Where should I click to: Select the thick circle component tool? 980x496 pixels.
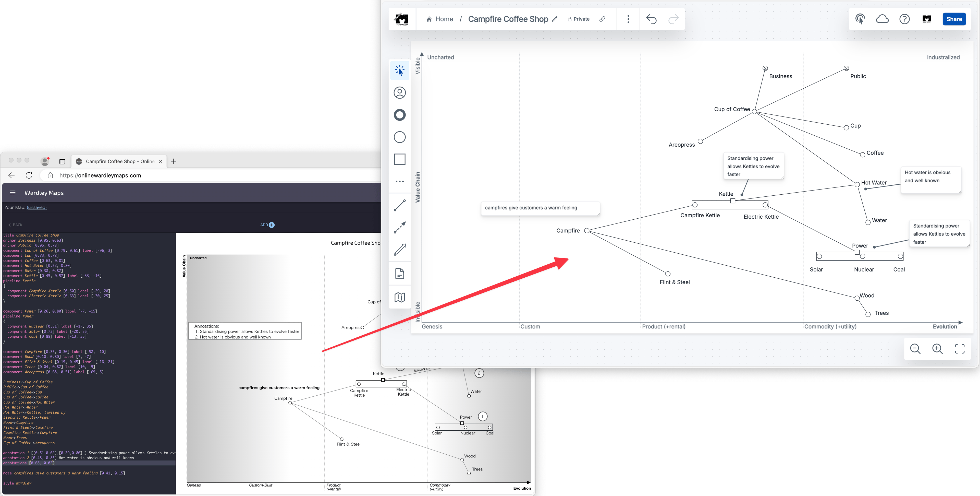[x=399, y=115]
